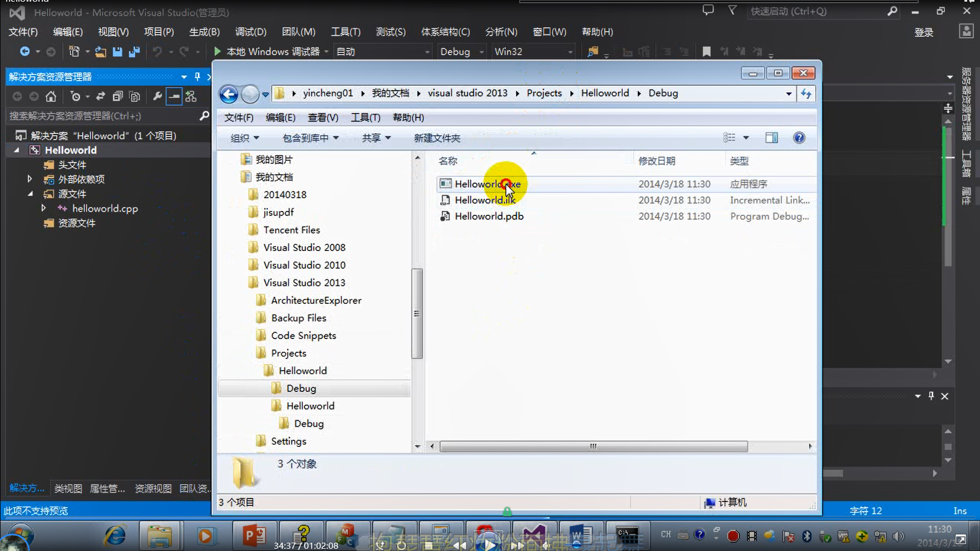Click Collapse All icon in Solution Explorer
Screen dimensions: 980x551
tap(117, 96)
